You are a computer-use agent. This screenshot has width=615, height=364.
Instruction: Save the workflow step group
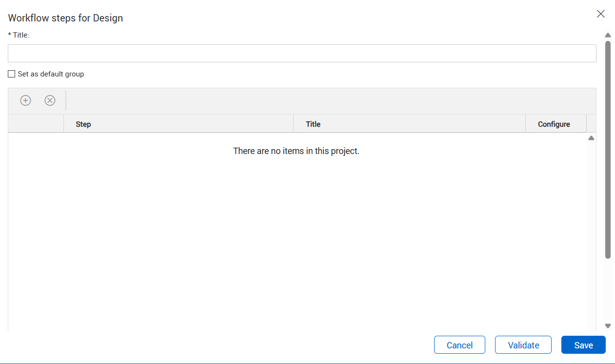coord(583,345)
